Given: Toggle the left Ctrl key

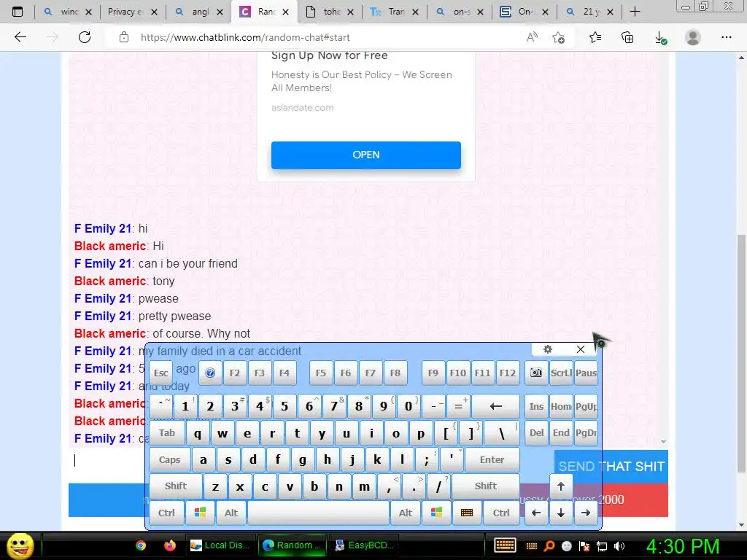Looking at the screenshot, I should [166, 513].
